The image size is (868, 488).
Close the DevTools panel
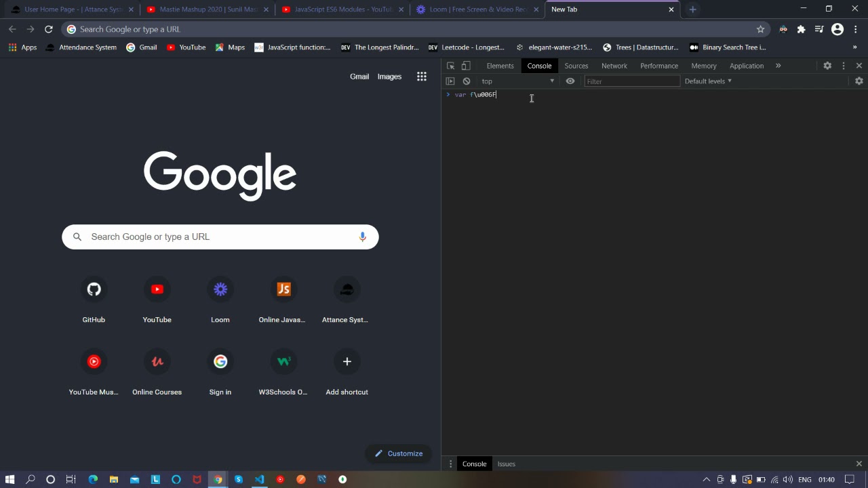point(859,66)
